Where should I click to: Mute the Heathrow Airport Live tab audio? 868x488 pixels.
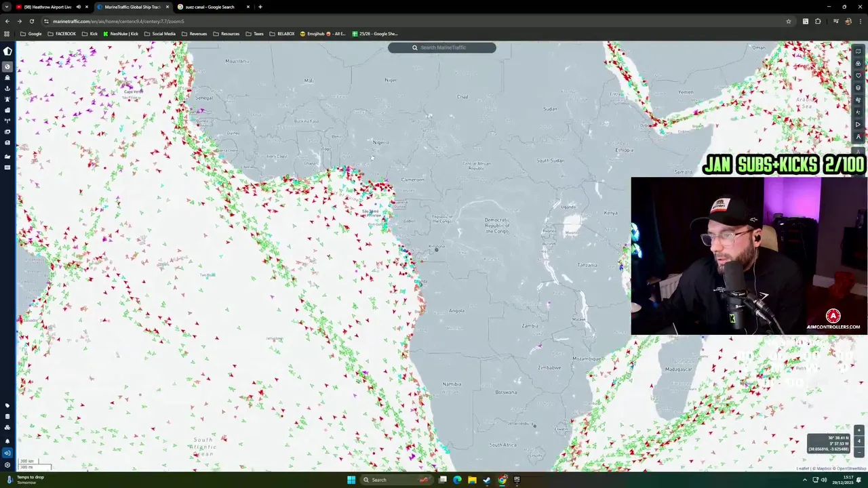pyautogui.click(x=78, y=7)
